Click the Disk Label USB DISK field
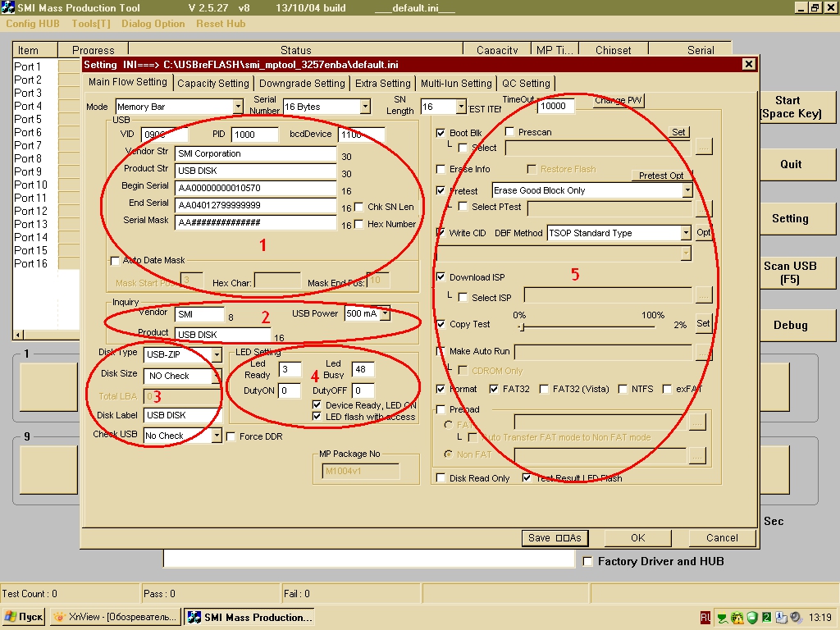 (181, 414)
